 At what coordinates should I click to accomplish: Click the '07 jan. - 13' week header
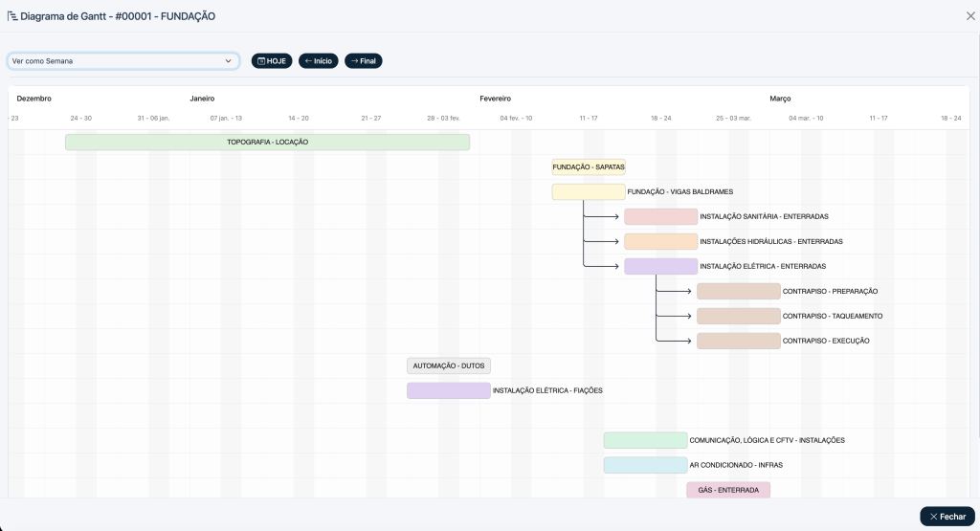(226, 118)
